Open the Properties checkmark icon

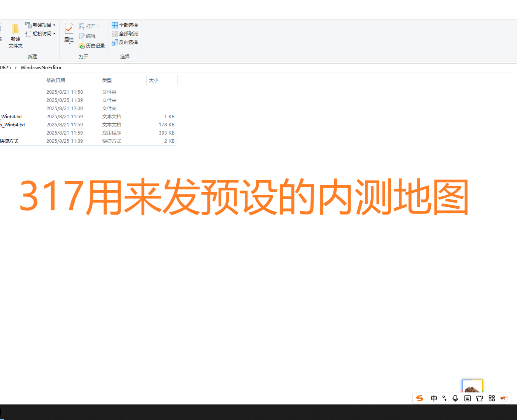69,29
